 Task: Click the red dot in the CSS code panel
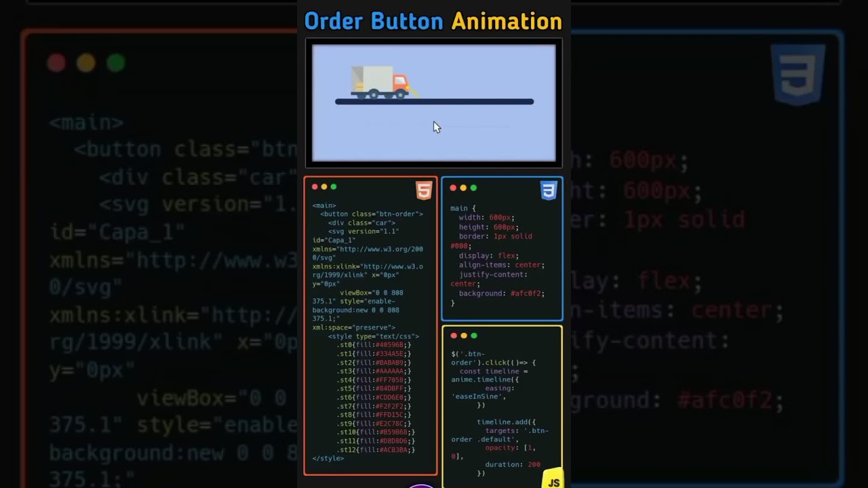coord(454,188)
